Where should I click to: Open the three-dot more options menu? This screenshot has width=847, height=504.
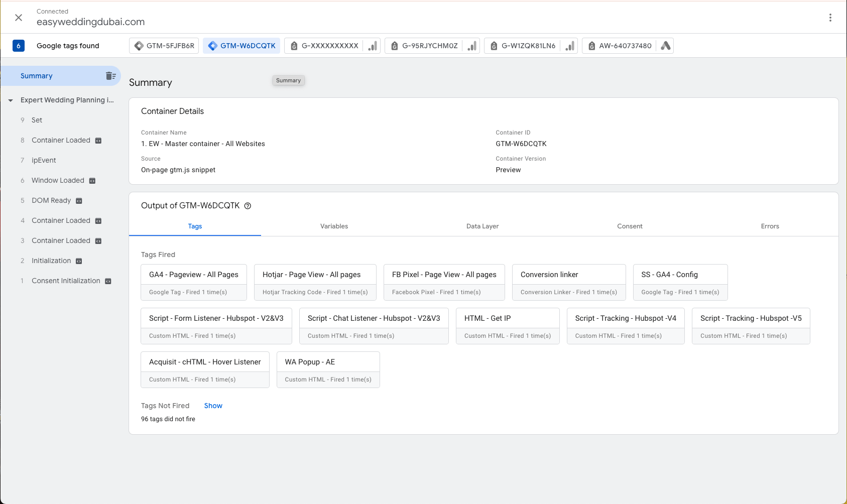pyautogui.click(x=830, y=18)
